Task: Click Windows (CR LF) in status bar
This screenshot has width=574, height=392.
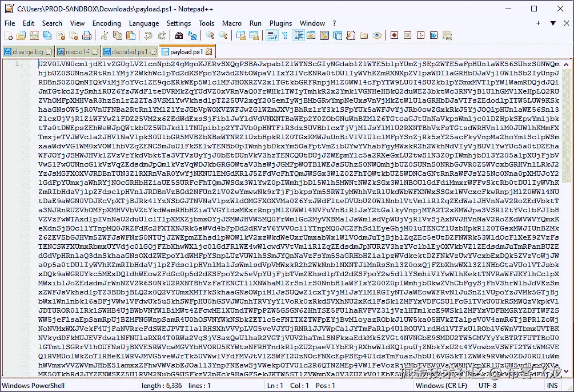Action: (x=441, y=385)
